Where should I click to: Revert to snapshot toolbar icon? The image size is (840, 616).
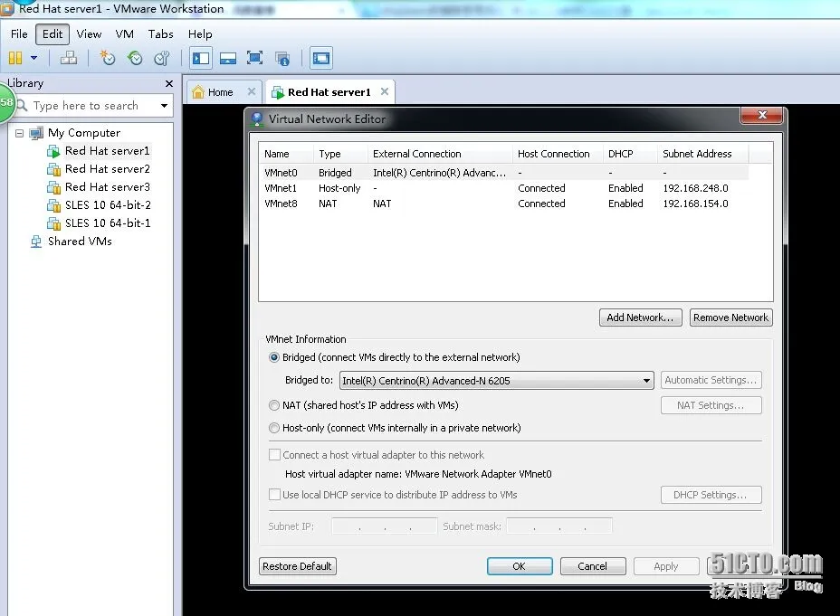[x=135, y=58]
